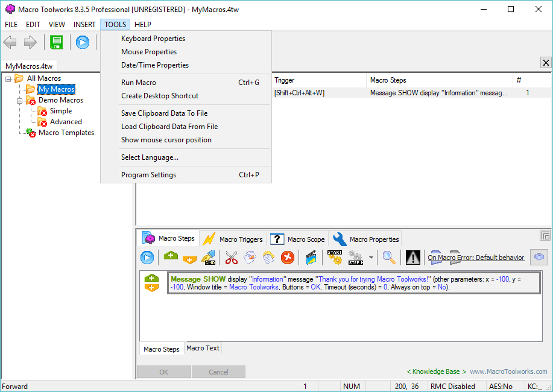Image resolution: width=553 pixels, height=392 pixels.
Task: Open the FILE menu
Action: [x=11, y=25]
